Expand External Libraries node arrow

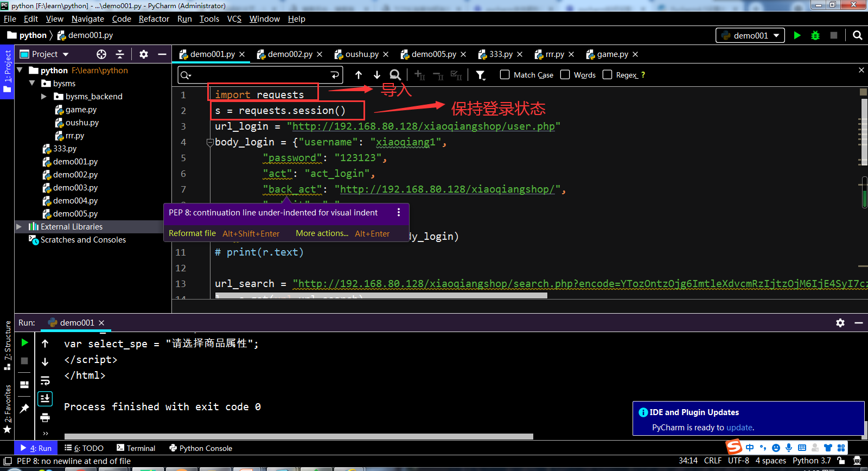coord(19,226)
